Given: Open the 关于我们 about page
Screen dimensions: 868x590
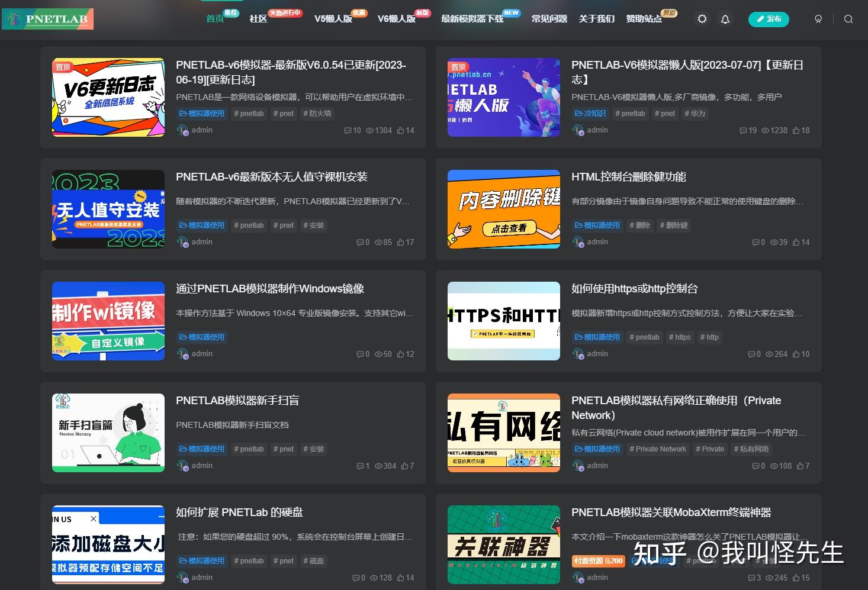Looking at the screenshot, I should pos(596,19).
